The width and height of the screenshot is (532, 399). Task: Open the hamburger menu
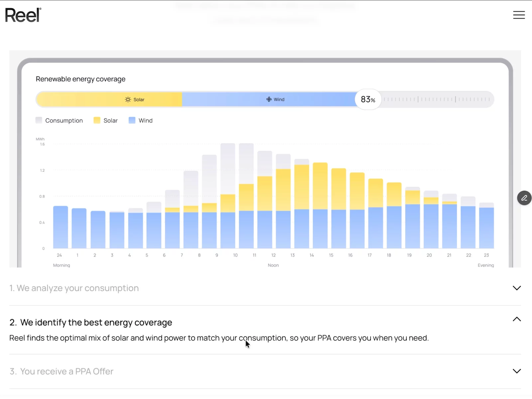[x=519, y=15]
